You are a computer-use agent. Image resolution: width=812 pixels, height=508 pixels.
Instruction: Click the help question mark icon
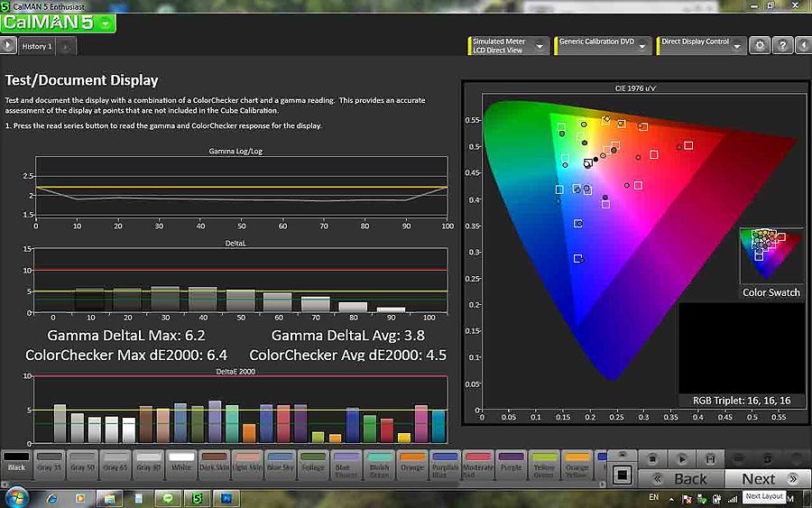[782, 45]
